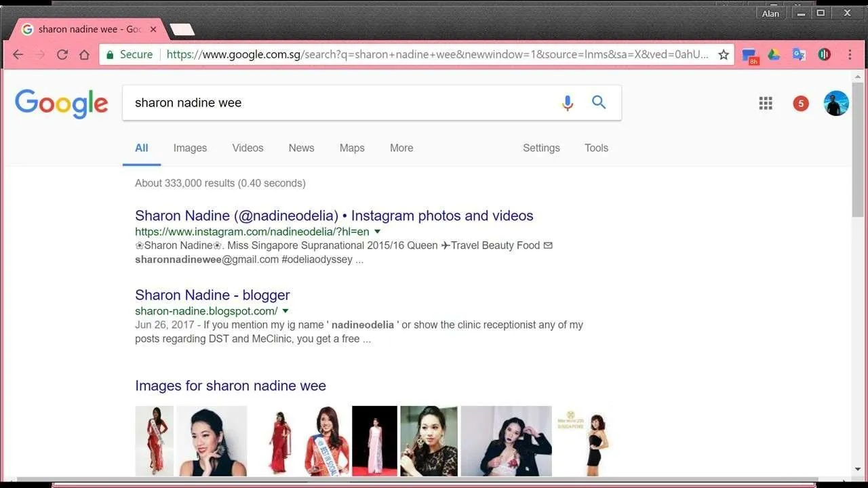Open the Google apps grid
Image resolution: width=868 pixels, height=488 pixels.
(x=766, y=103)
